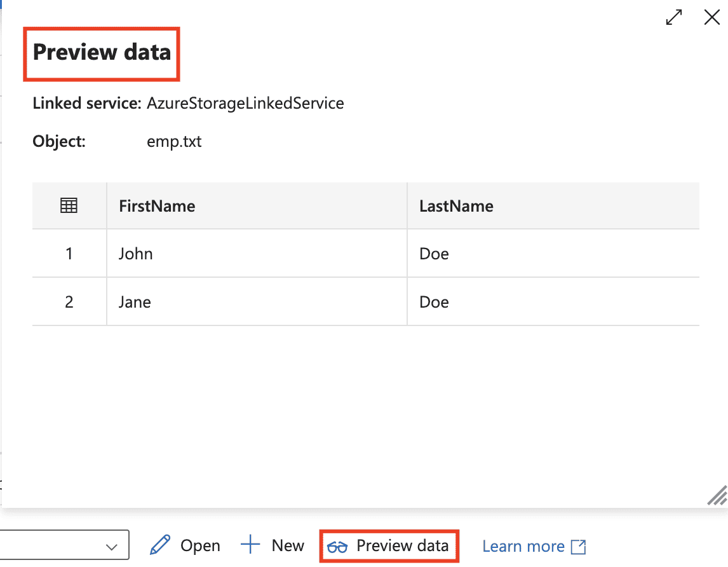
Task: Select the LastName column header
Action: 456,206
